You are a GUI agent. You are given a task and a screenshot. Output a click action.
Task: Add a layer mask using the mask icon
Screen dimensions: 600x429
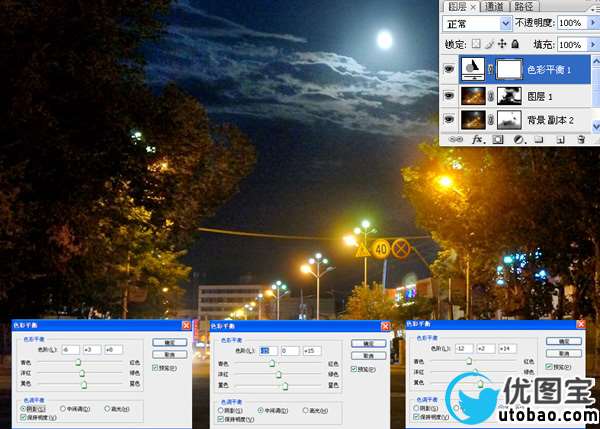coord(498,140)
